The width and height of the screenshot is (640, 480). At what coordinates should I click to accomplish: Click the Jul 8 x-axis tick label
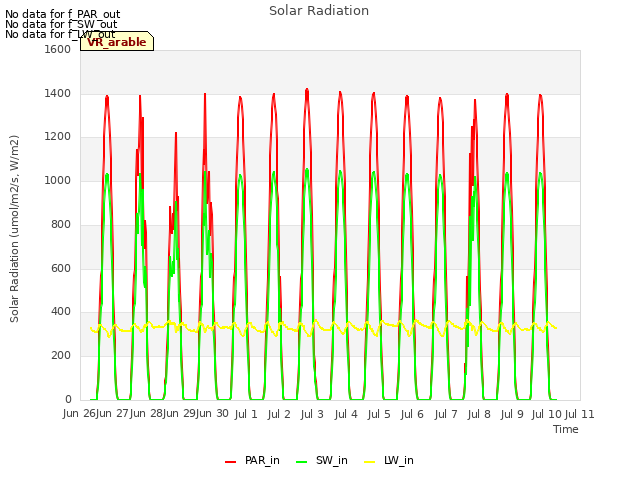(479, 414)
